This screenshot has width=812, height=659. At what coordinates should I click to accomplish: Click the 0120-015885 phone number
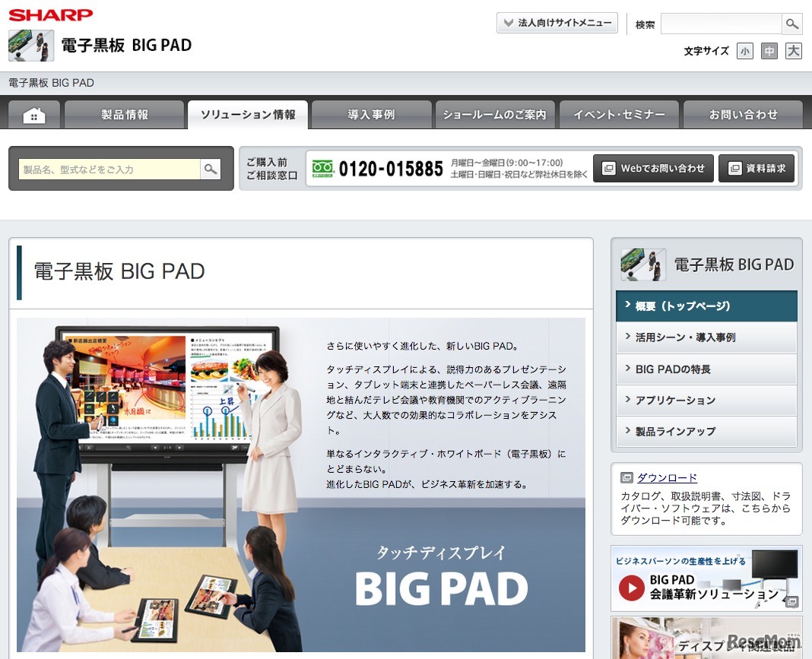[391, 169]
